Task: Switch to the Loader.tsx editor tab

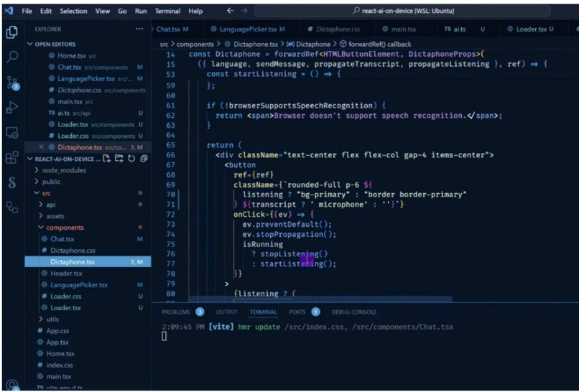Action: (534, 29)
